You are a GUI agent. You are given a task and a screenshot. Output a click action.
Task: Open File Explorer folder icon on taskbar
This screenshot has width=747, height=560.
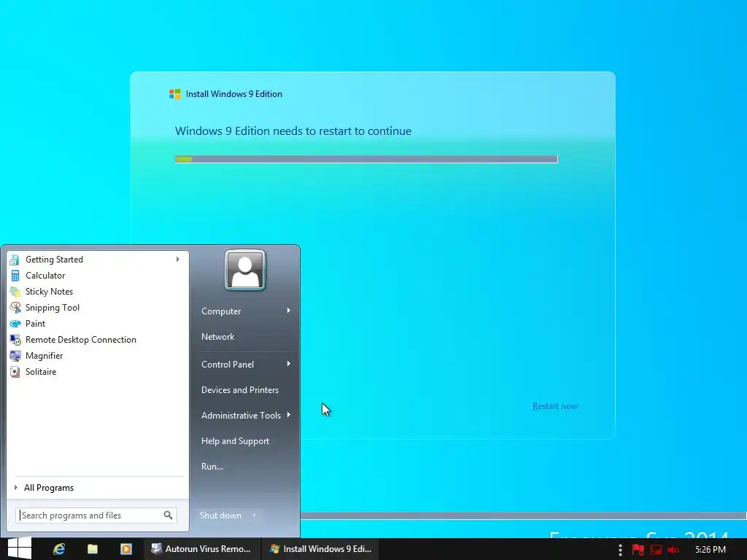pos(93,549)
